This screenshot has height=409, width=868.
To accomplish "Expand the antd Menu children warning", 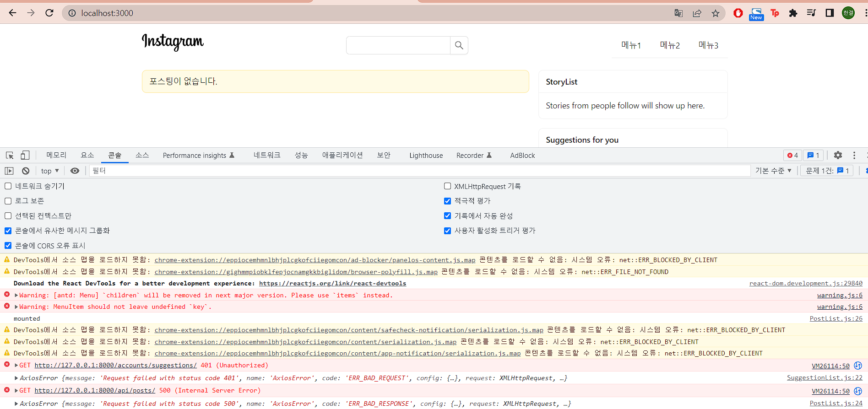I will tap(16, 296).
